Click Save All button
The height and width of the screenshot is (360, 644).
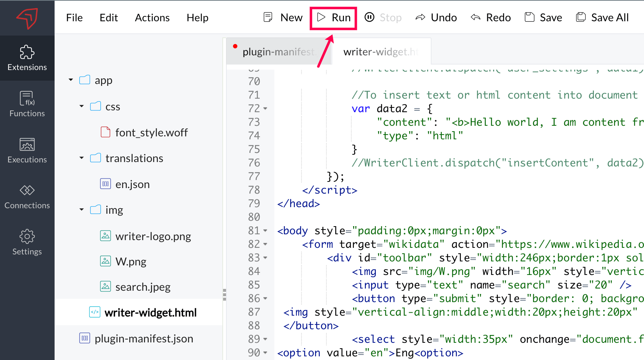click(602, 18)
